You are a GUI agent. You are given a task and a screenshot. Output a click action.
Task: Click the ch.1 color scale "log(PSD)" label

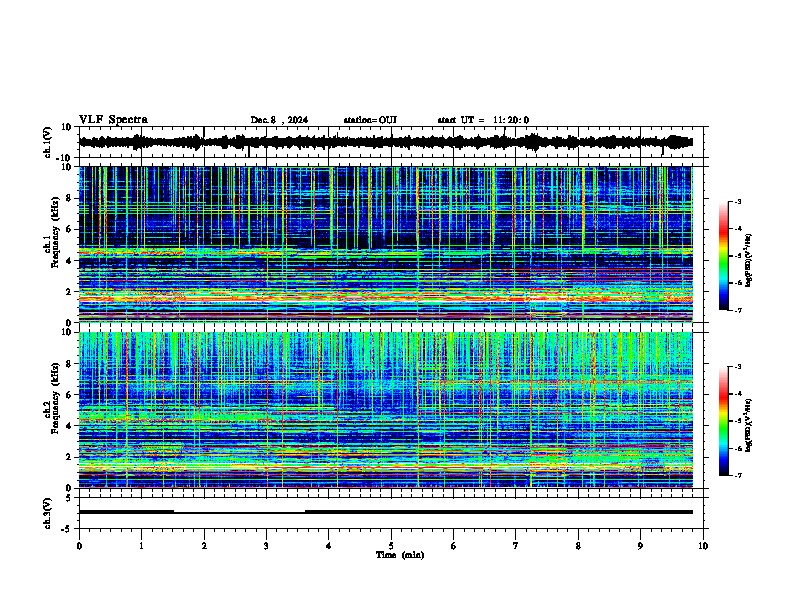(x=749, y=261)
